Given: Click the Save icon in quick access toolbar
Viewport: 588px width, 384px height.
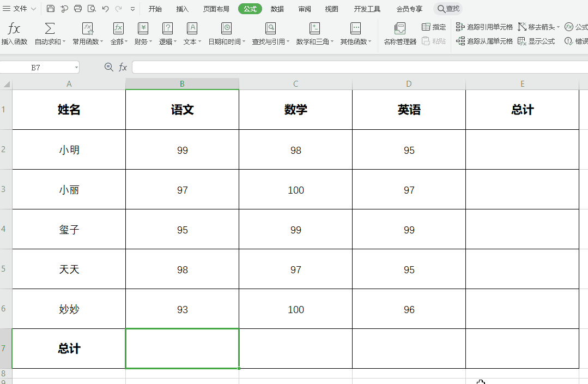Looking at the screenshot, I should coord(51,8).
